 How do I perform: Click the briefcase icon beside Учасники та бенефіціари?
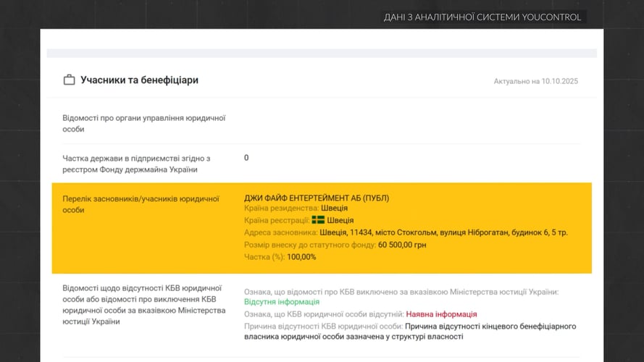pos(70,80)
